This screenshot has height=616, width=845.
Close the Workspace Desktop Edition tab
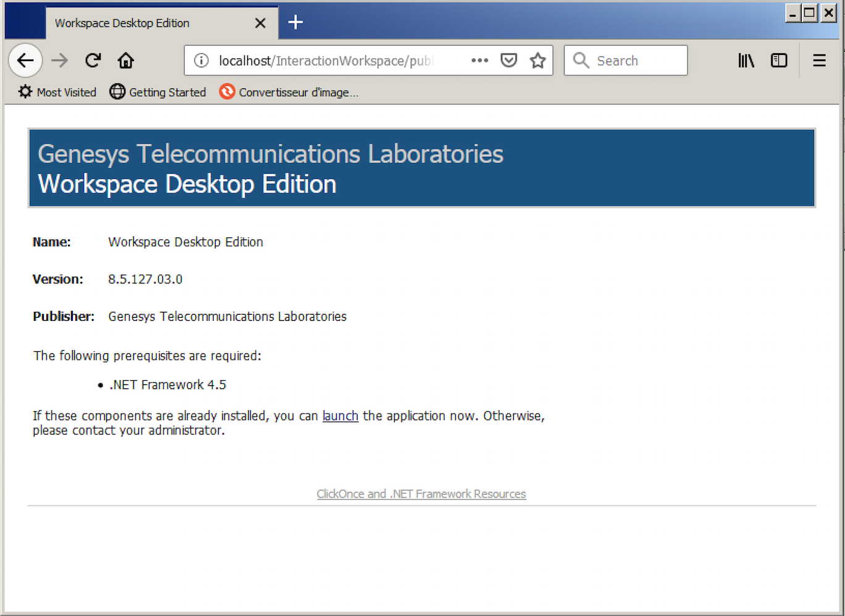pos(260,23)
